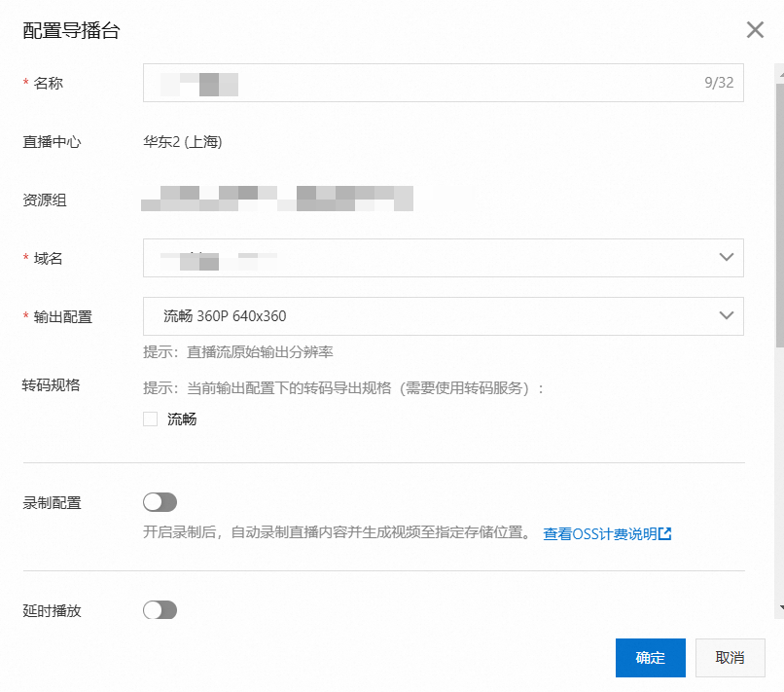Open the 流畅 360P 640x360 output dropdown
The height and width of the screenshot is (692, 784).
428,316
